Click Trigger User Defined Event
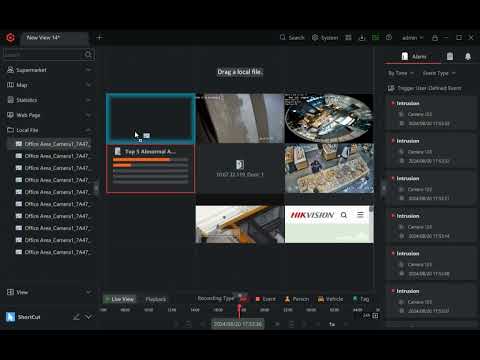 tap(425, 88)
